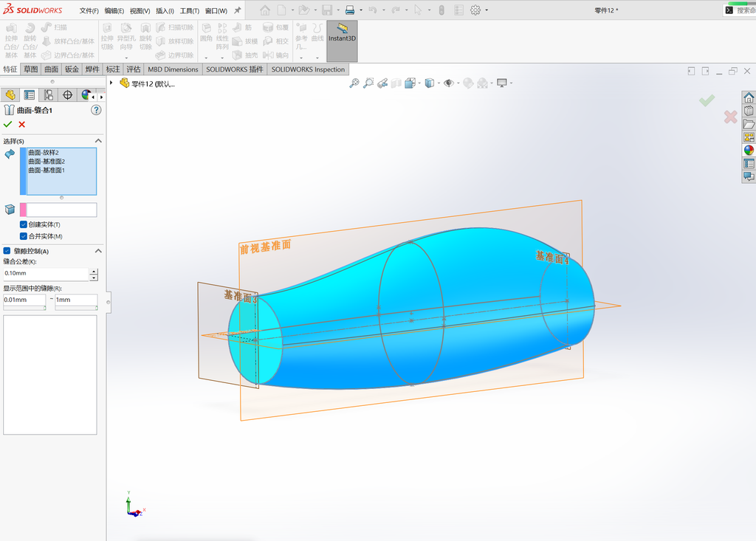
Task: Open the Display Style dropdown arrow
Action: (439, 83)
